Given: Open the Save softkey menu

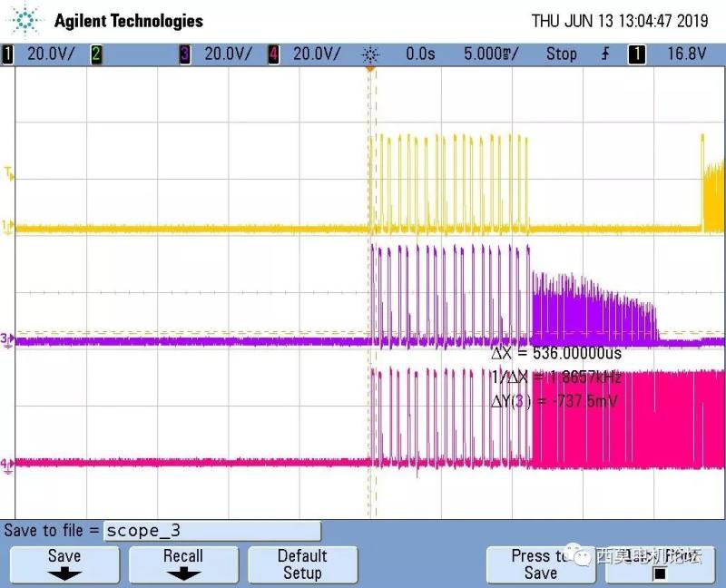Looking at the screenshot, I should tap(64, 564).
